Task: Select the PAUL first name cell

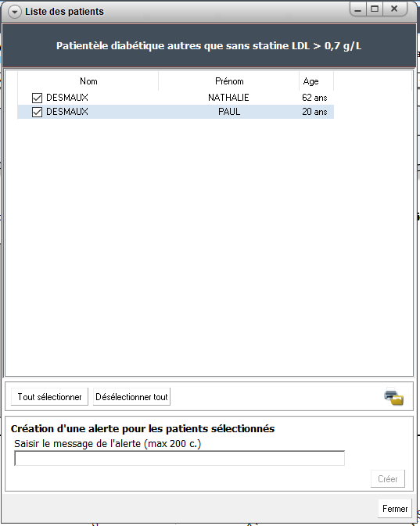Action: [x=229, y=112]
